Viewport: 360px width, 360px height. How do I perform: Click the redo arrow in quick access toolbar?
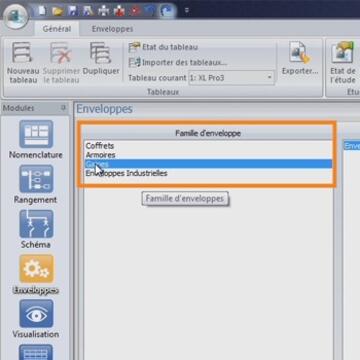167,11
